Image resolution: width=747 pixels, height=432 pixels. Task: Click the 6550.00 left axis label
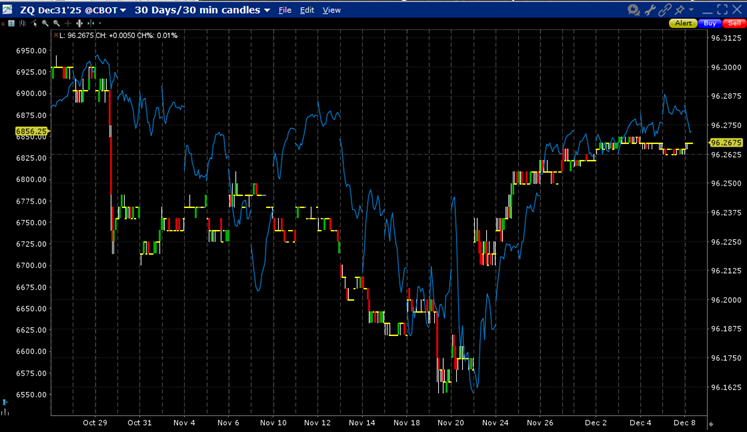31,395
